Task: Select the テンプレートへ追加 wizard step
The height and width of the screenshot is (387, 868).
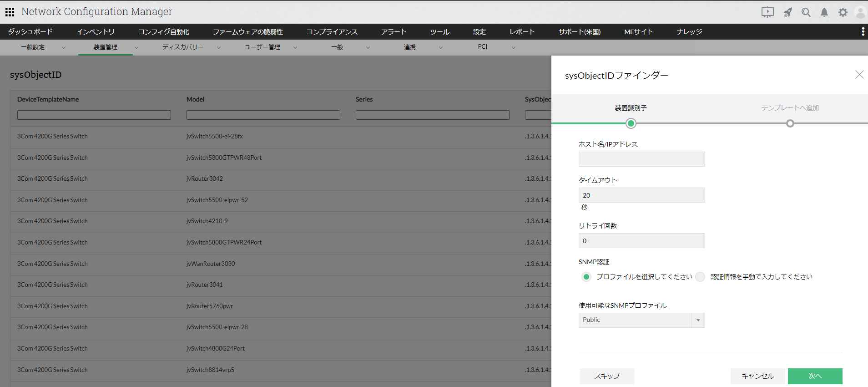Action: (790, 108)
